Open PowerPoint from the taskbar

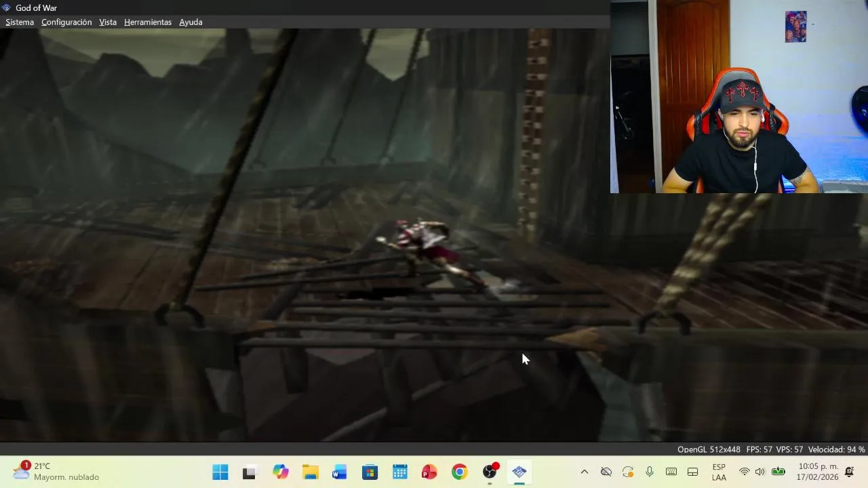point(429,472)
